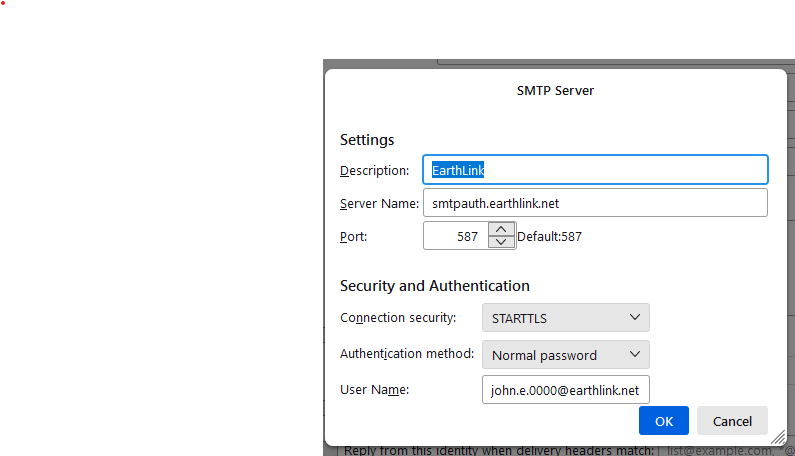
Task: Click the "Security and Authentication" heading
Action: coord(435,286)
